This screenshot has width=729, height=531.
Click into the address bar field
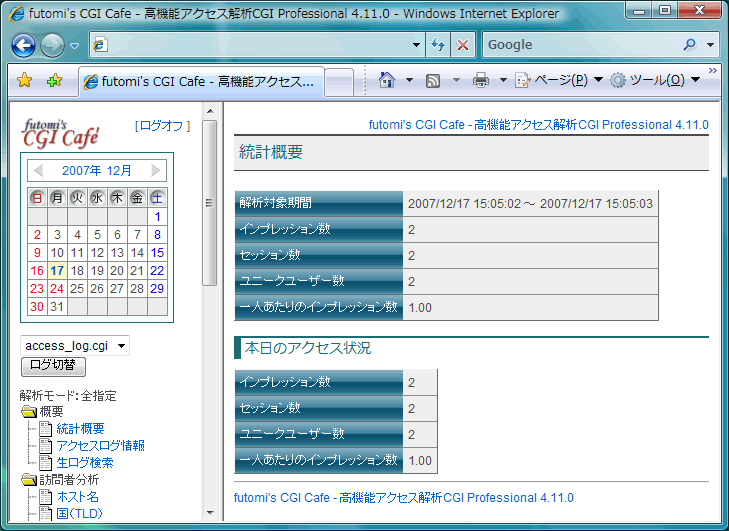click(x=256, y=45)
